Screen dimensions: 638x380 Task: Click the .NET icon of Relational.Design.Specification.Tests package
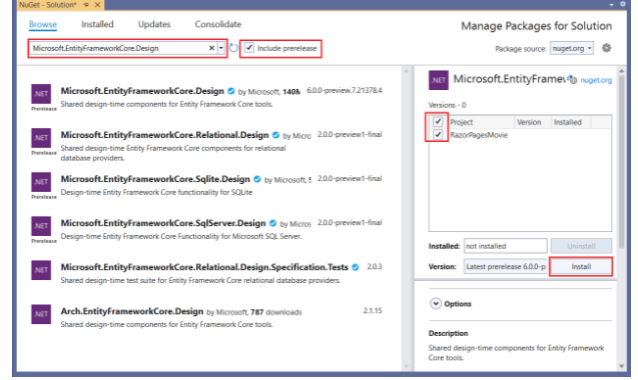(41, 270)
